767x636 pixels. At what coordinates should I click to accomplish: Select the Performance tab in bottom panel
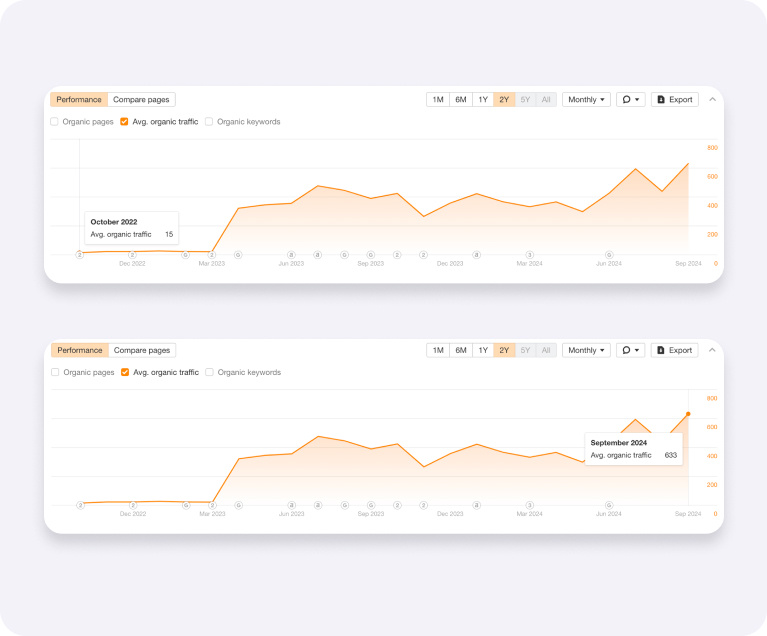pos(80,350)
